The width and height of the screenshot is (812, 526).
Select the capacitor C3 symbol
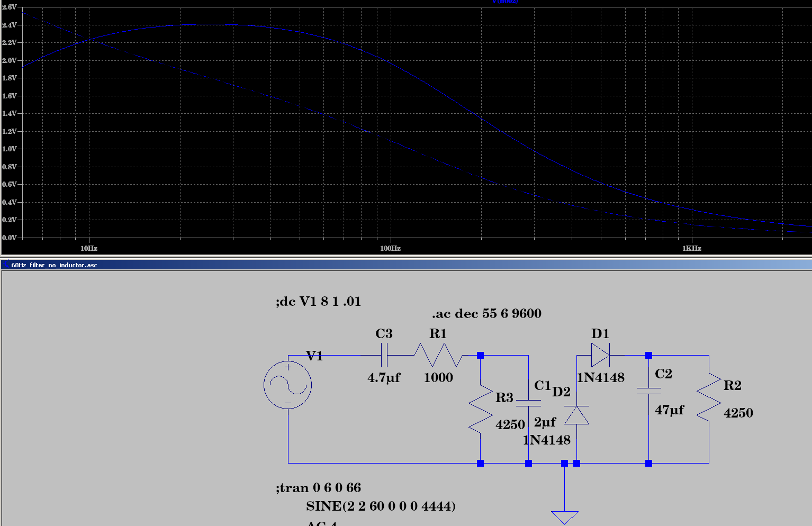point(384,356)
